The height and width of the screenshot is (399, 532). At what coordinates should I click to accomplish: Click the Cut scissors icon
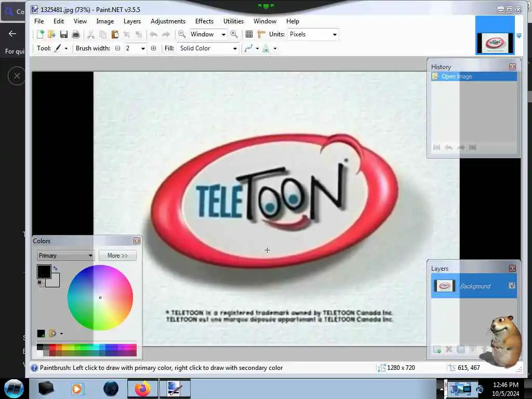click(90, 34)
